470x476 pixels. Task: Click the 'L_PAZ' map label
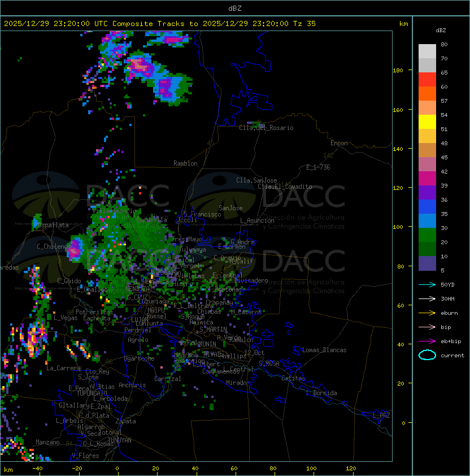tap(381, 416)
